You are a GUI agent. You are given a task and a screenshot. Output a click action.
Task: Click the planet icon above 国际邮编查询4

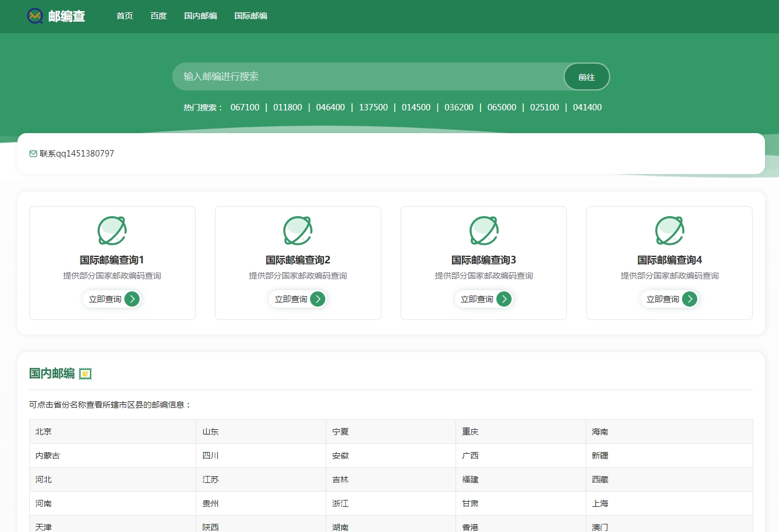pyautogui.click(x=669, y=231)
